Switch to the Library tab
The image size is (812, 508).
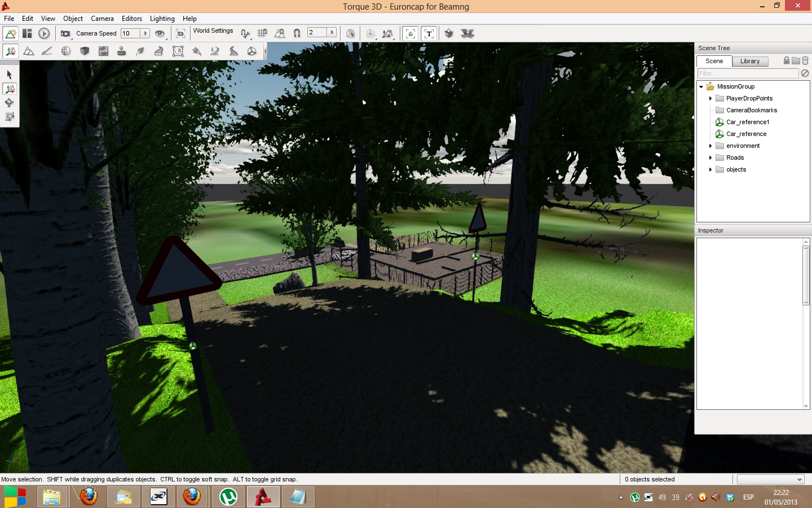(x=750, y=61)
